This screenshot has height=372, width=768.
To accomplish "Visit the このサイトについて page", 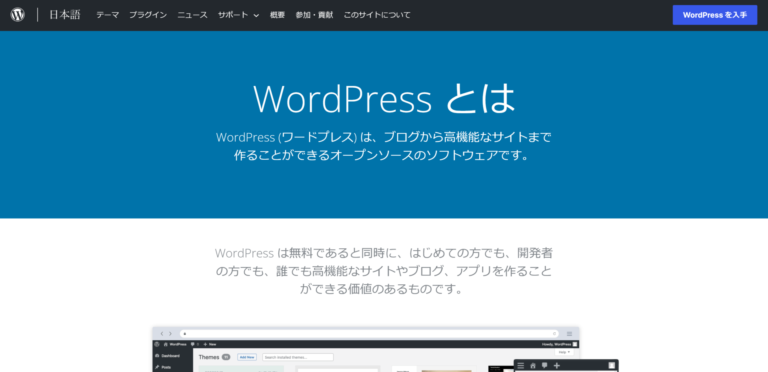I will (377, 15).
